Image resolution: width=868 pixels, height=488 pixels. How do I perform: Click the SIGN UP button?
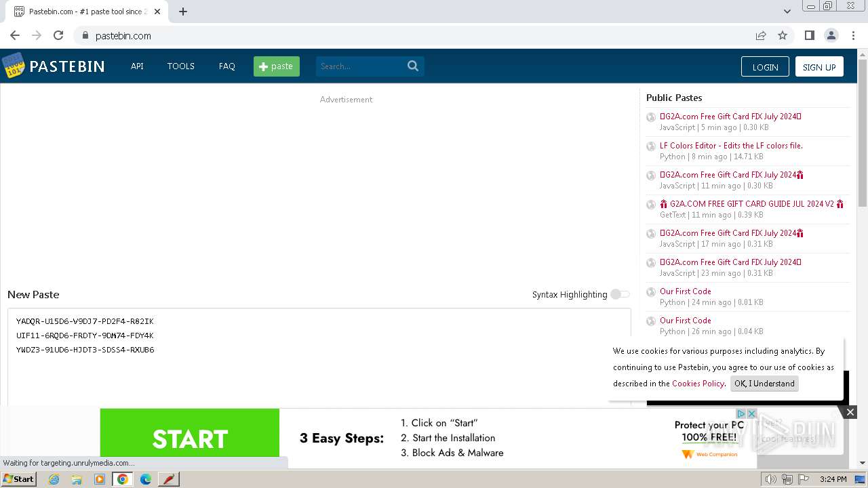point(819,66)
